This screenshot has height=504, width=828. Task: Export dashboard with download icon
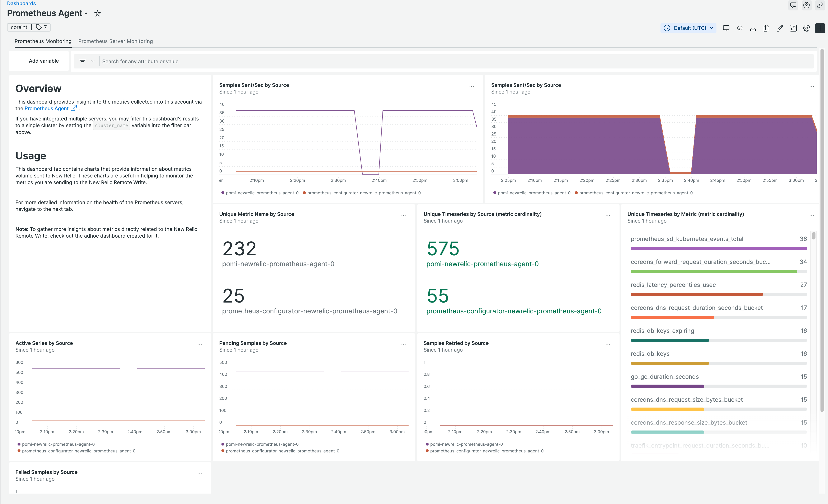[753, 28]
